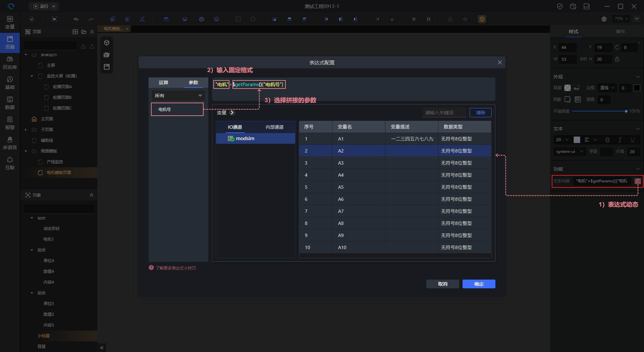Click the globe language icon
644x352 pixels.
click(x=604, y=19)
